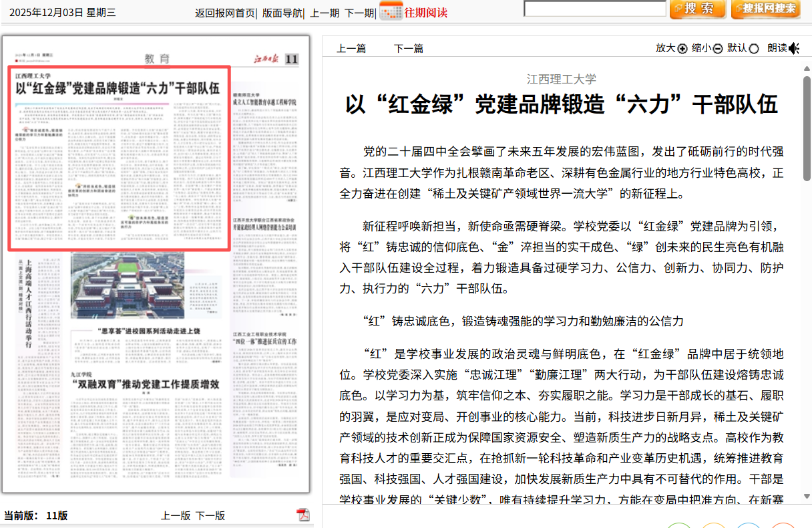Click the zoom-out minus icon
This screenshot has height=528, width=812.
718,48
